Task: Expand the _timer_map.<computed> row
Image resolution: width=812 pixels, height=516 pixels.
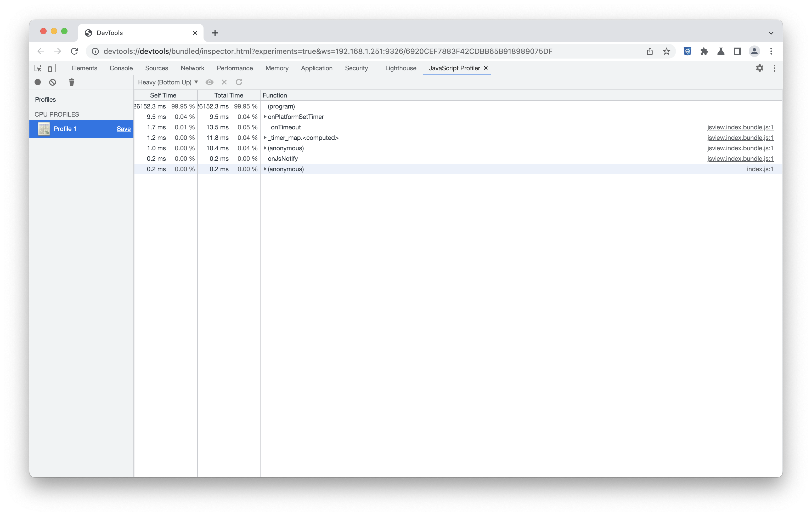Action: coord(265,137)
